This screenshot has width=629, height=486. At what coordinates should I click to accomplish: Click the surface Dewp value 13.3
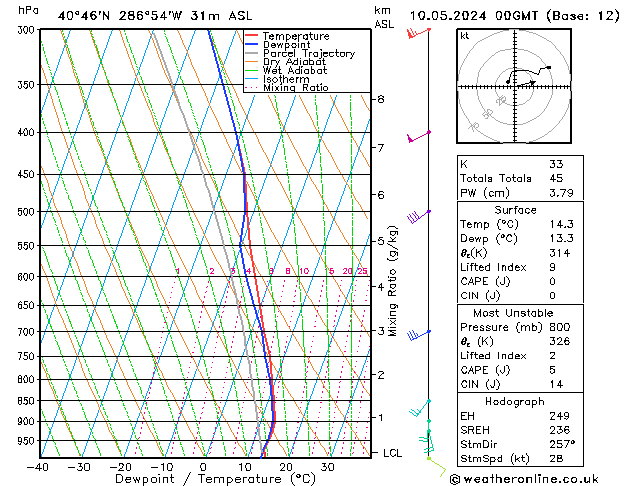561,238
